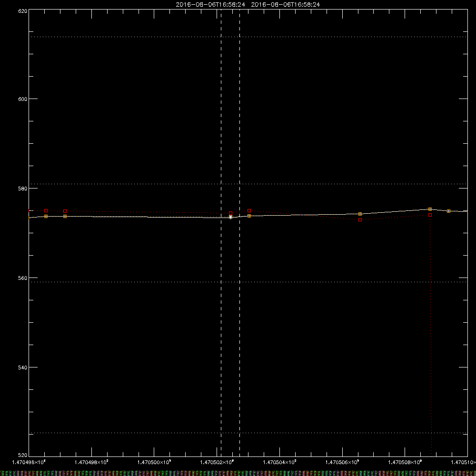
Task: Click the second timestamp 2016-08-06T16:58:24 in the title
Action: pos(285,5)
